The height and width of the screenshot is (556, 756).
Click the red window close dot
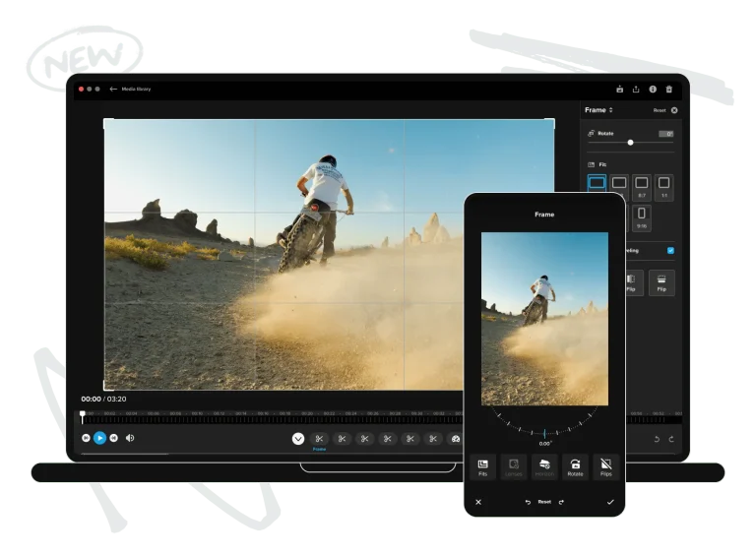click(x=81, y=90)
